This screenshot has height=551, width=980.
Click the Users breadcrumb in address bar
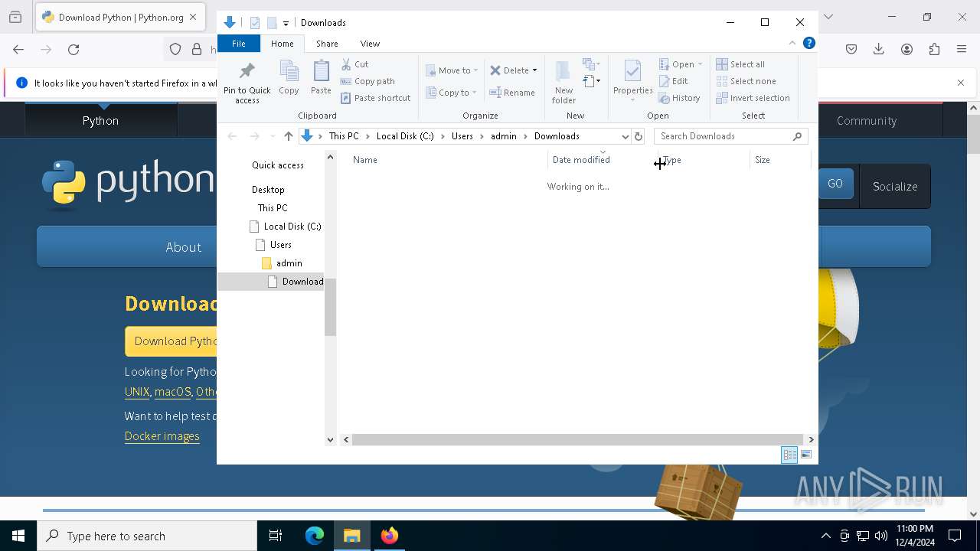coord(462,136)
